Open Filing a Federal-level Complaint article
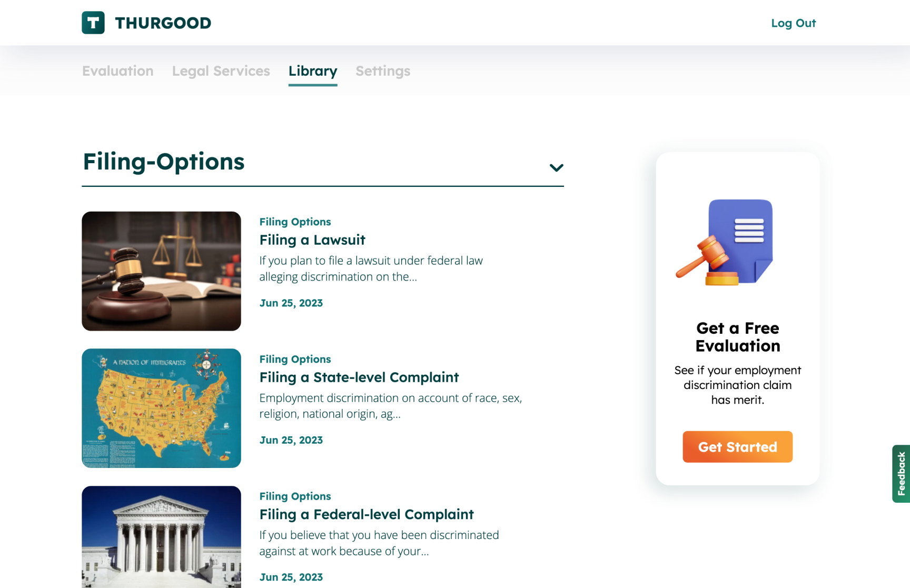910x588 pixels. pos(367,514)
